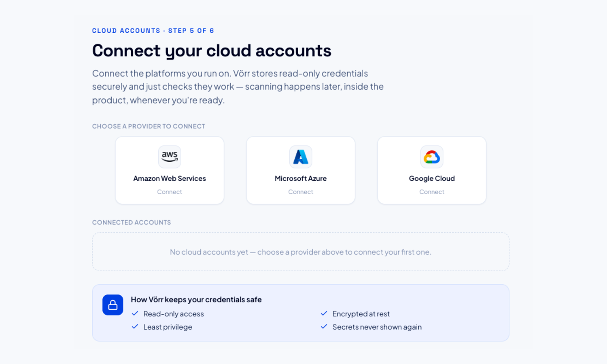The height and width of the screenshot is (364, 607).
Task: Click the checkmark beside Secrets never shown again
Action: click(x=324, y=326)
